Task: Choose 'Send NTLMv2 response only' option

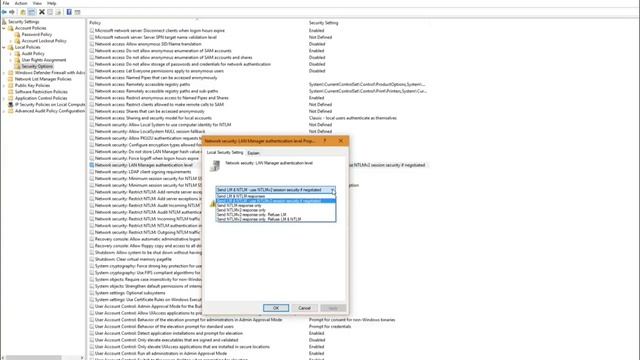Action: (276, 210)
